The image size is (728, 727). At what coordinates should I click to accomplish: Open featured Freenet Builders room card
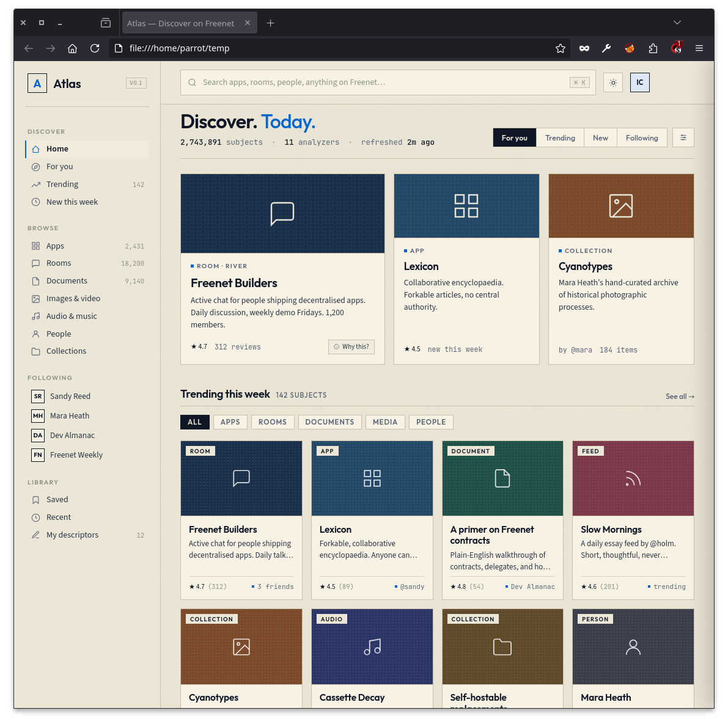282,269
